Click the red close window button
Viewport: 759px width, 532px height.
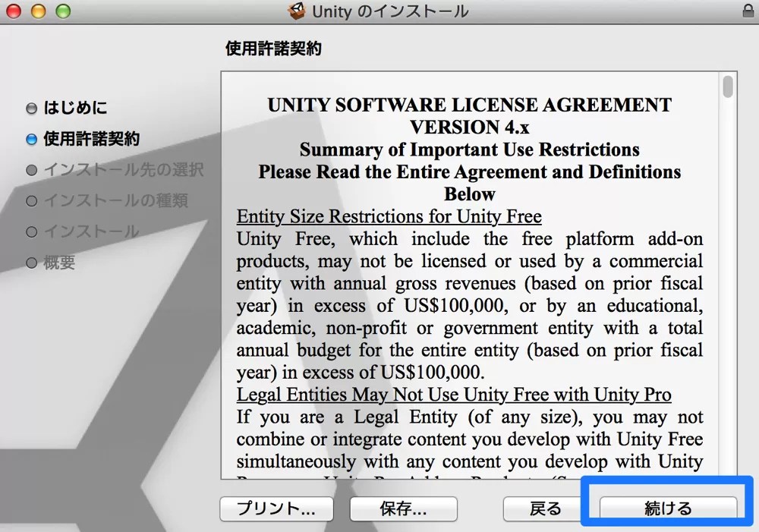(x=14, y=11)
